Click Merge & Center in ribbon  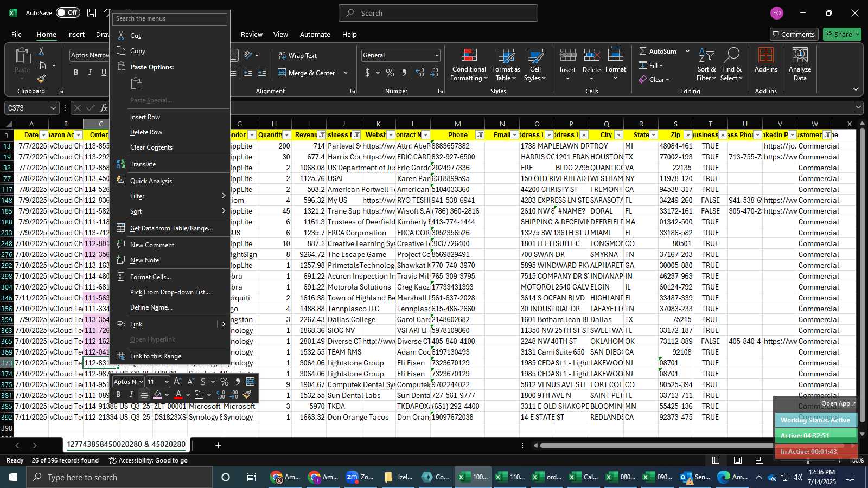click(x=307, y=73)
